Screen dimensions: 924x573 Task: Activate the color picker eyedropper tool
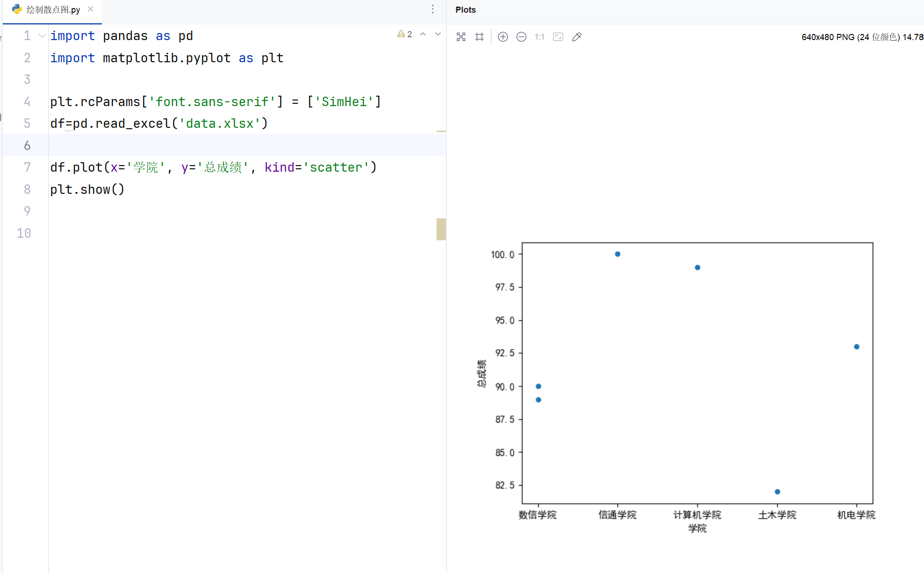pos(577,37)
